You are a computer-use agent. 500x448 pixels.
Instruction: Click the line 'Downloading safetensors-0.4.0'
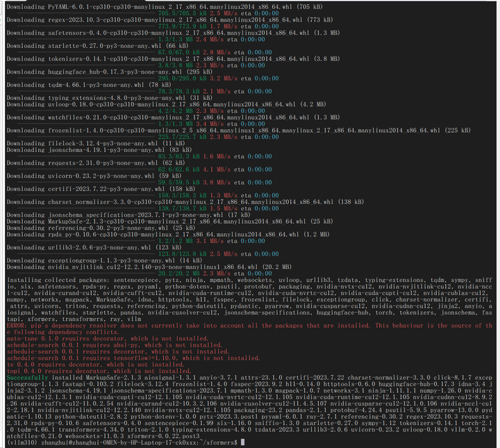pyautogui.click(x=173, y=33)
